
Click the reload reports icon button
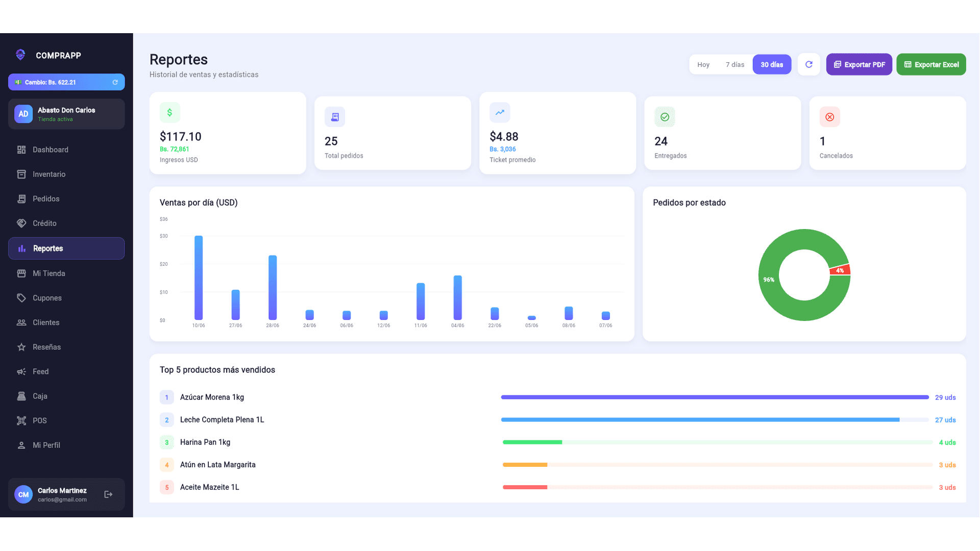point(808,64)
